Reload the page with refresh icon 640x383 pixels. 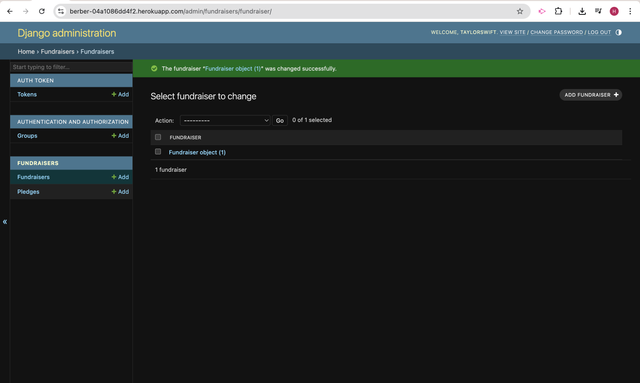(42, 11)
